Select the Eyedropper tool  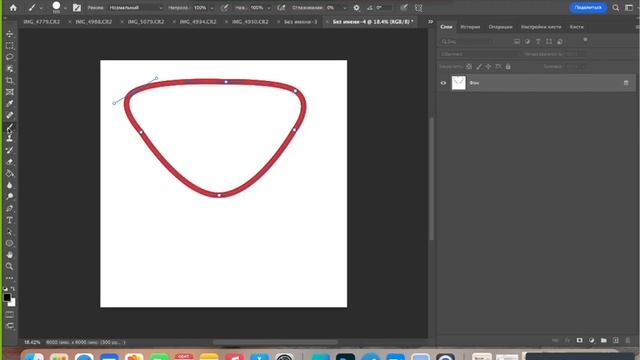tap(9, 104)
